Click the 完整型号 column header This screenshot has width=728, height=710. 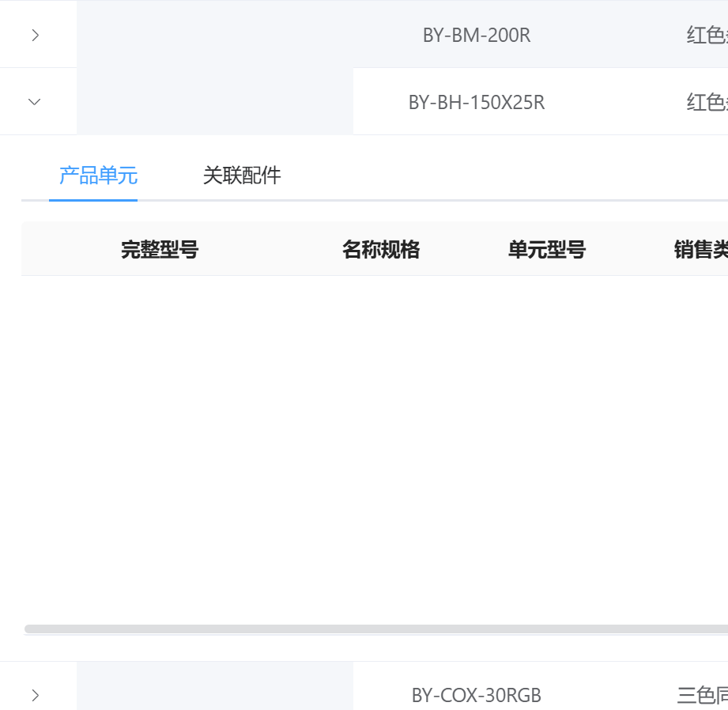point(160,250)
